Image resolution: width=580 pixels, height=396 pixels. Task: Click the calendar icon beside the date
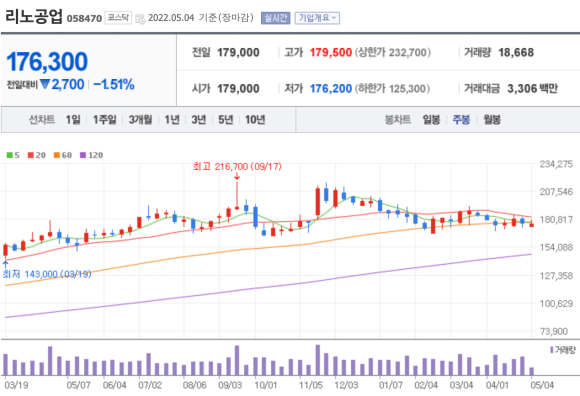(140, 19)
